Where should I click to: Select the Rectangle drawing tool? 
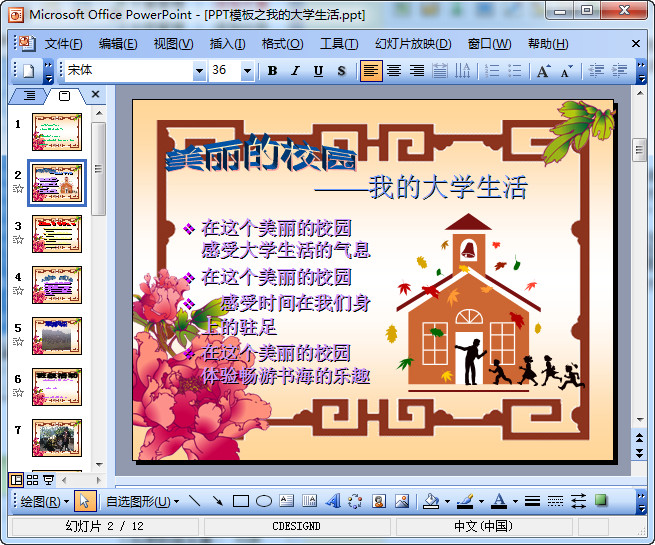pyautogui.click(x=241, y=501)
